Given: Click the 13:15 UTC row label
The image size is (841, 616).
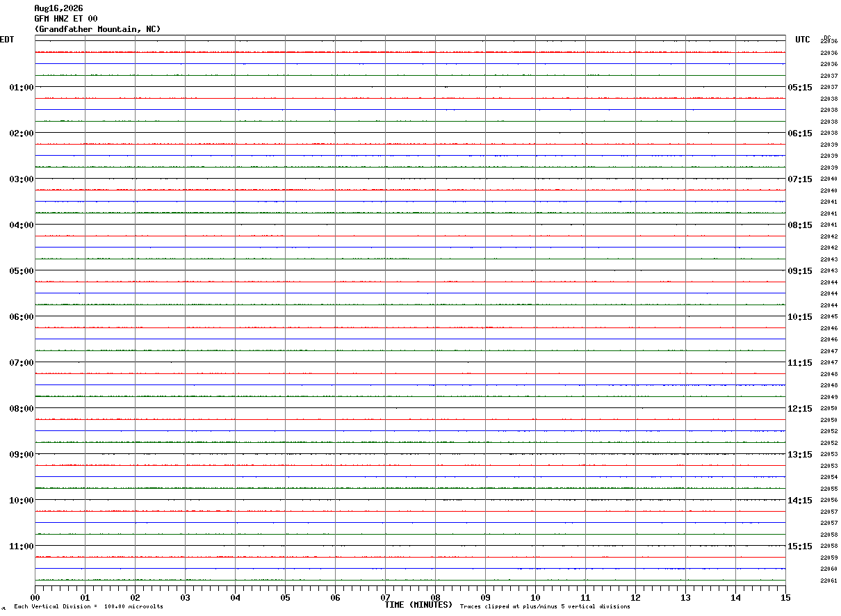Looking at the screenshot, I should (799, 455).
